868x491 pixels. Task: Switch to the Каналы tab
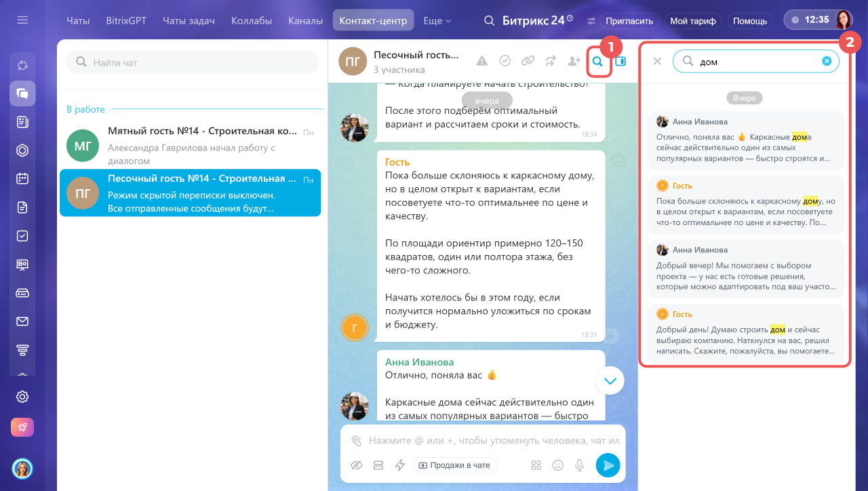pos(305,21)
